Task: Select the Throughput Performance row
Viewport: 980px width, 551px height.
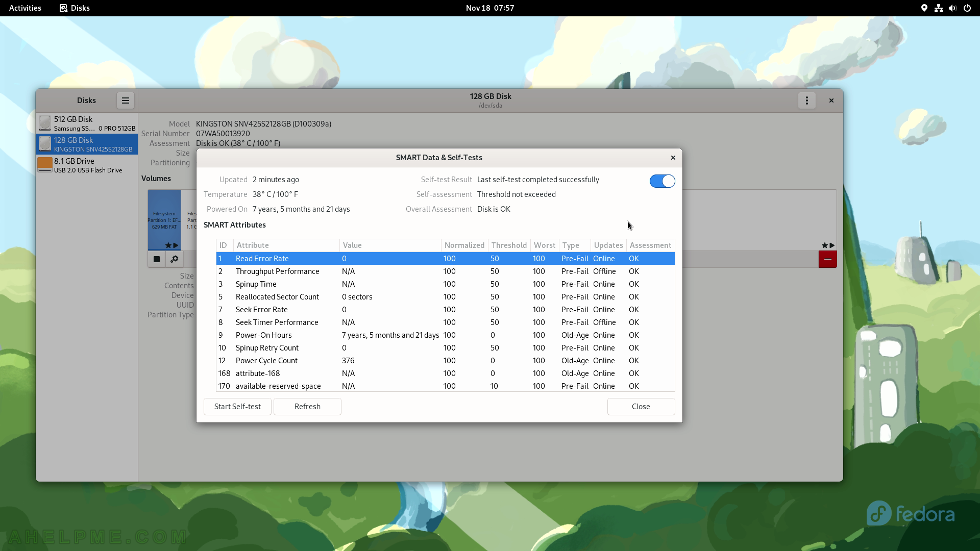Action: 445,271
